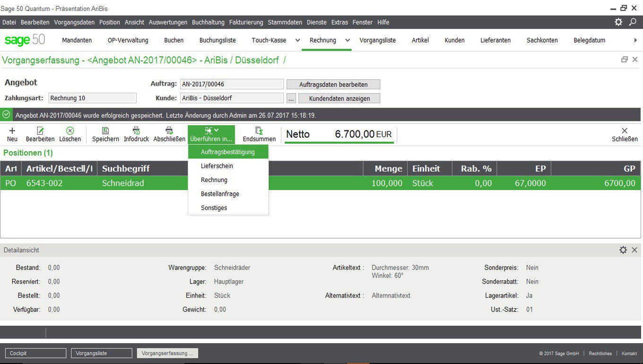Screen dimensions: 643x364
Task: Open the Datei menu
Action: point(9,22)
